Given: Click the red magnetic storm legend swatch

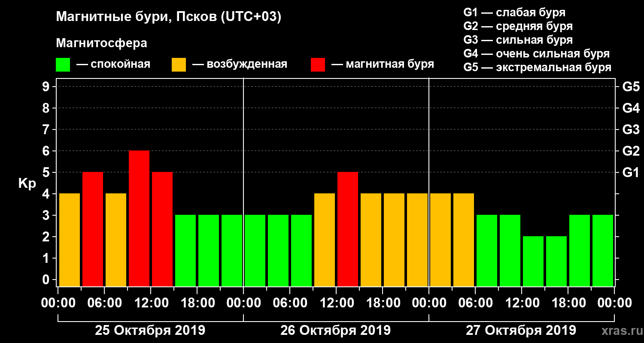Looking at the screenshot, I should [x=318, y=65].
